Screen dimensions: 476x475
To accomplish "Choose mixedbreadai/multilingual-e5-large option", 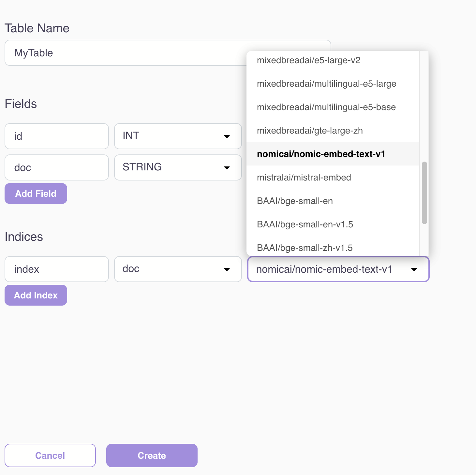I will [x=326, y=84].
